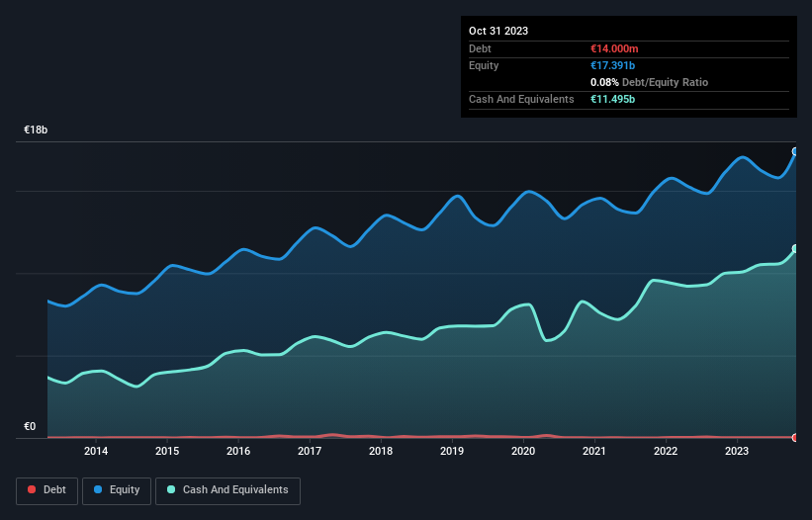Select the 2017 x-axis label
812x520 pixels.
pos(310,451)
